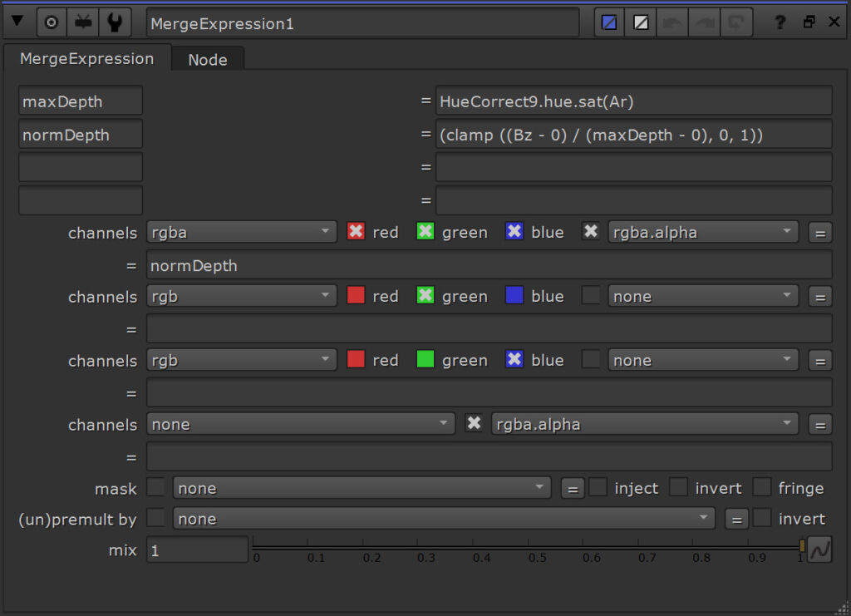The height and width of the screenshot is (616, 851).
Task: Toggle red checkbox in second channels row
Action: [x=356, y=295]
